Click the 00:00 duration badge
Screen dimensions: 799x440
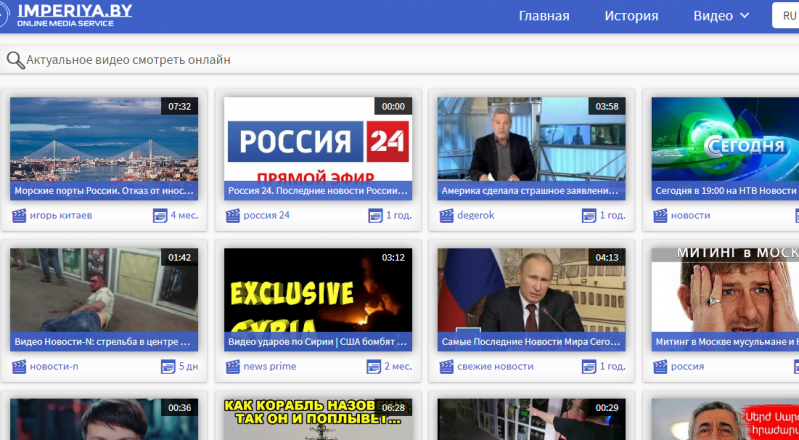pos(393,106)
